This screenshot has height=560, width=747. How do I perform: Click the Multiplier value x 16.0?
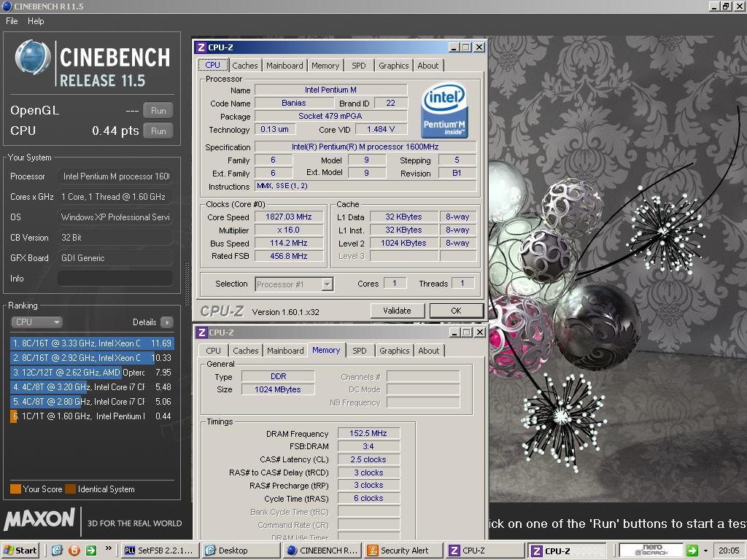tap(289, 230)
